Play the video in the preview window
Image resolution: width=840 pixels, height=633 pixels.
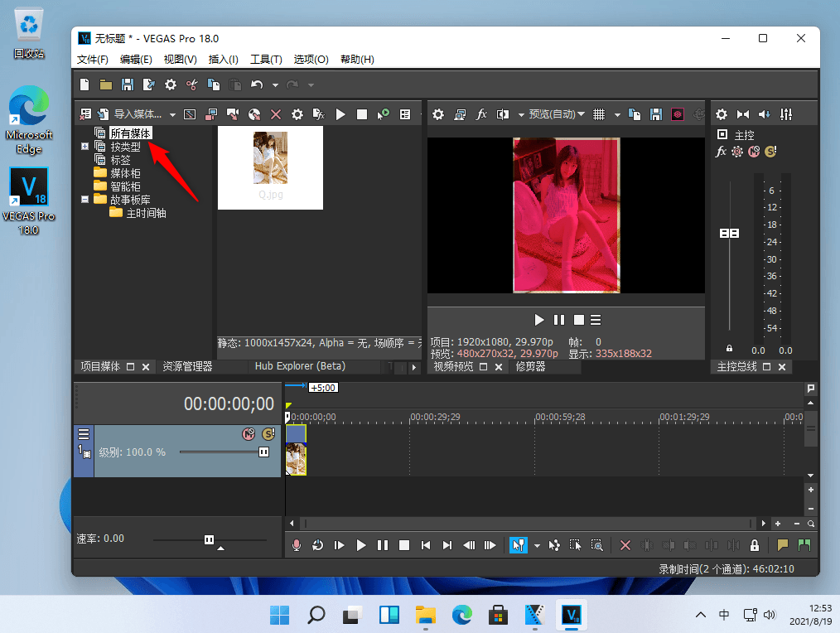[539, 320]
